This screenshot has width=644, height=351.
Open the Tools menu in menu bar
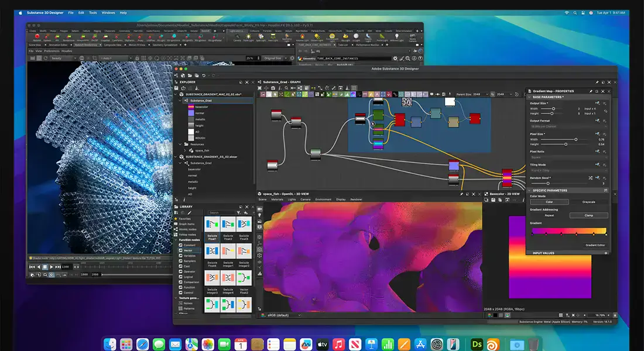pyautogui.click(x=93, y=13)
